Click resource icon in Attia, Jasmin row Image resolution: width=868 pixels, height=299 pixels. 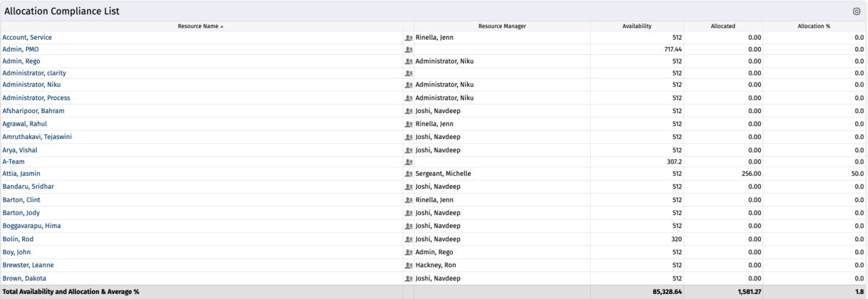(x=409, y=174)
